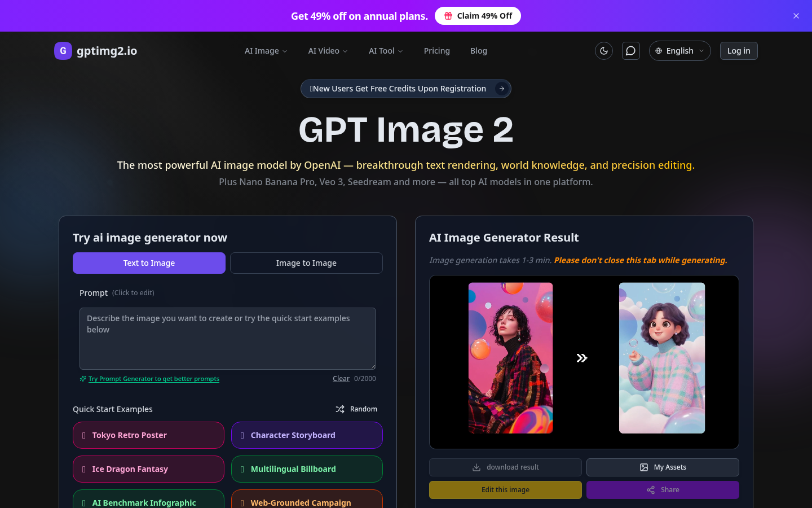Viewport: 812px width, 508px height.
Task: Expand the AI Video menu
Action: [328, 51]
